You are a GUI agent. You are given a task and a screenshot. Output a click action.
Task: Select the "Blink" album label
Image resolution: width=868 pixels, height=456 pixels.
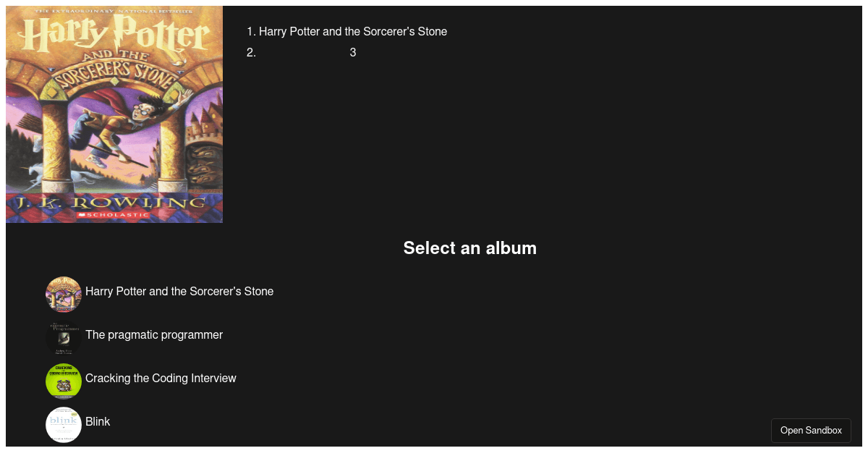[x=98, y=422]
